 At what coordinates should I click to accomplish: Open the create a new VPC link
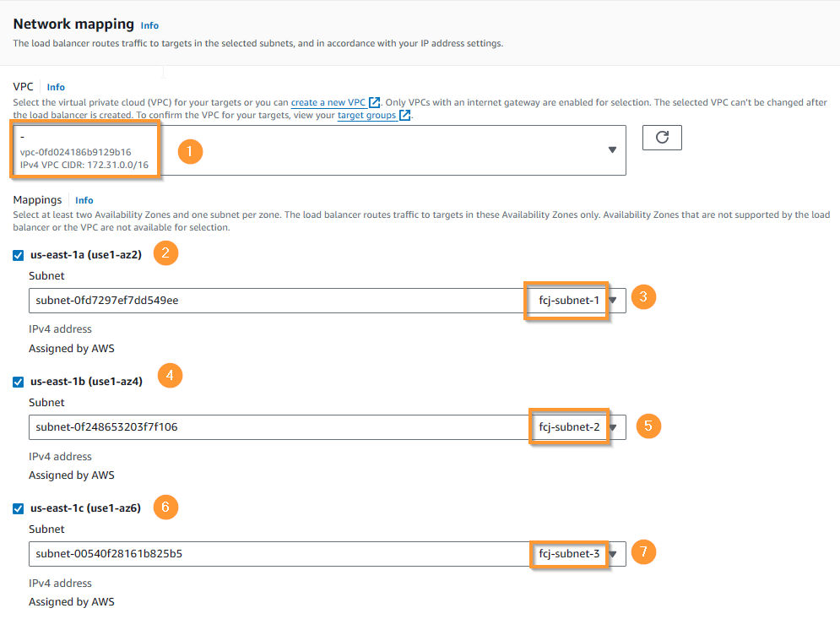coord(328,102)
